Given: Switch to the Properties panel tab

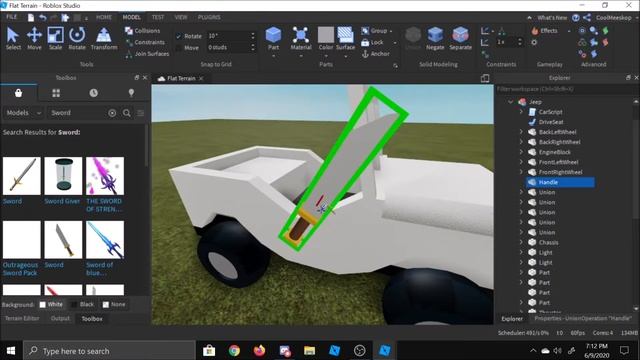Looking at the screenshot, I should [x=583, y=318].
